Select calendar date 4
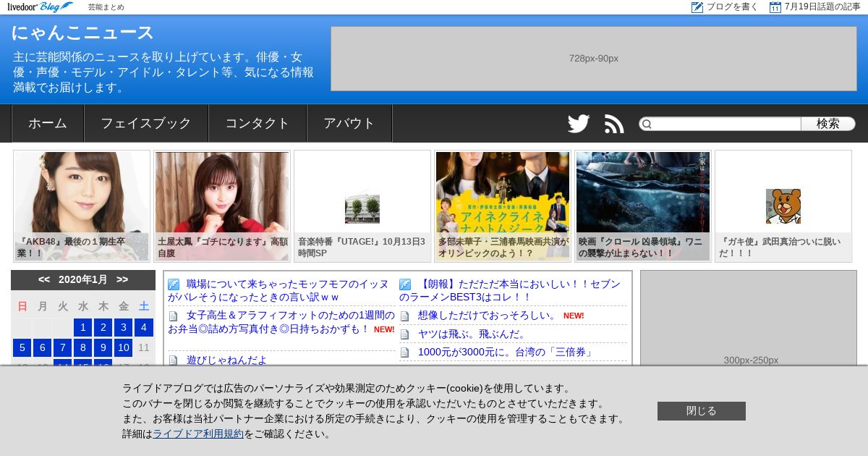 144,328
